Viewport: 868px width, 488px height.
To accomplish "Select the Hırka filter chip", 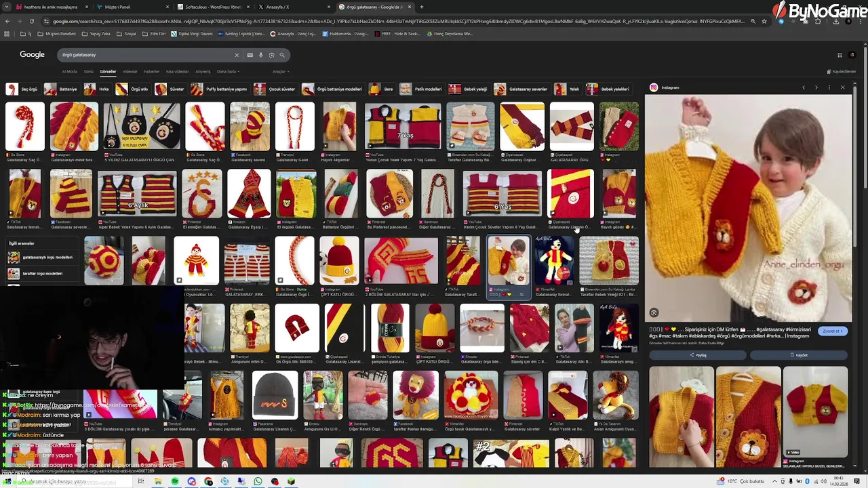I will click(x=97, y=89).
